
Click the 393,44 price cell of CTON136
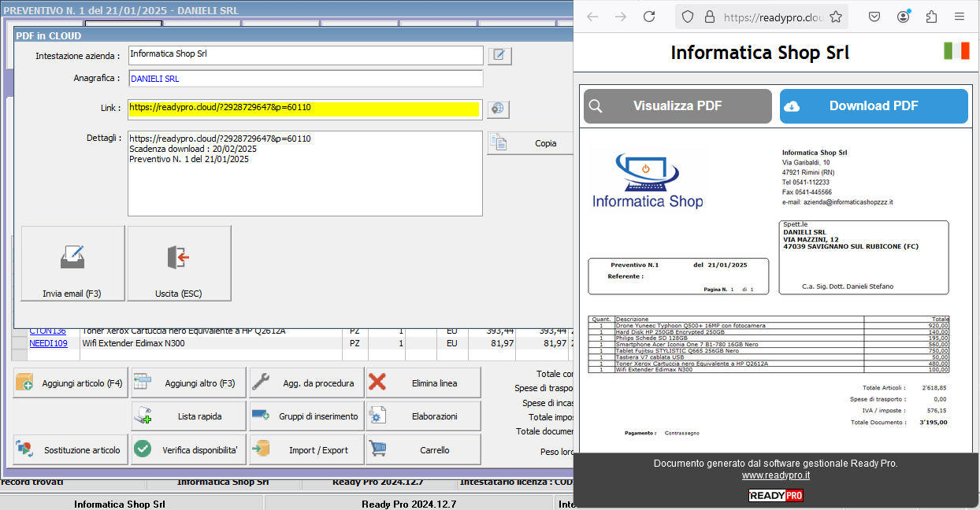point(492,331)
